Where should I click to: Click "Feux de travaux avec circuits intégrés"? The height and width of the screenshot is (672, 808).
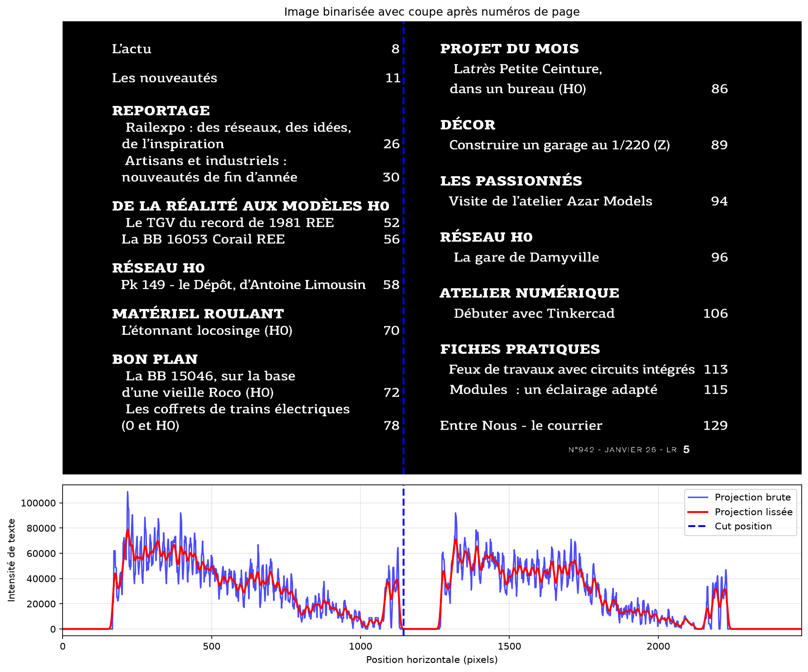(x=572, y=370)
